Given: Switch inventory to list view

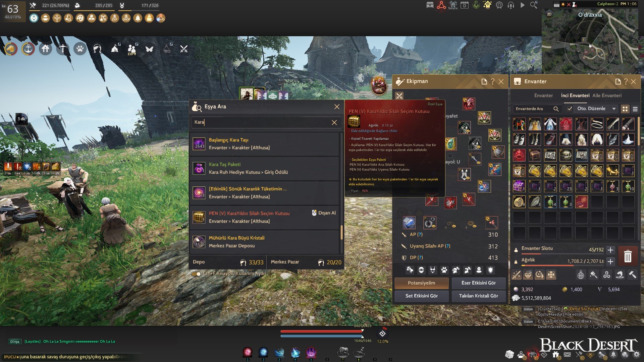Looking at the screenshot, I should pos(635,109).
